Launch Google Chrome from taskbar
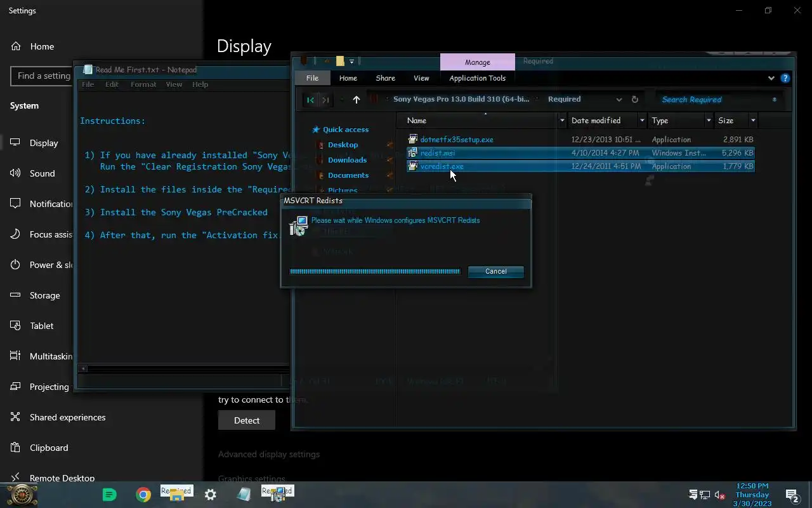The width and height of the screenshot is (812, 508). pyautogui.click(x=143, y=495)
